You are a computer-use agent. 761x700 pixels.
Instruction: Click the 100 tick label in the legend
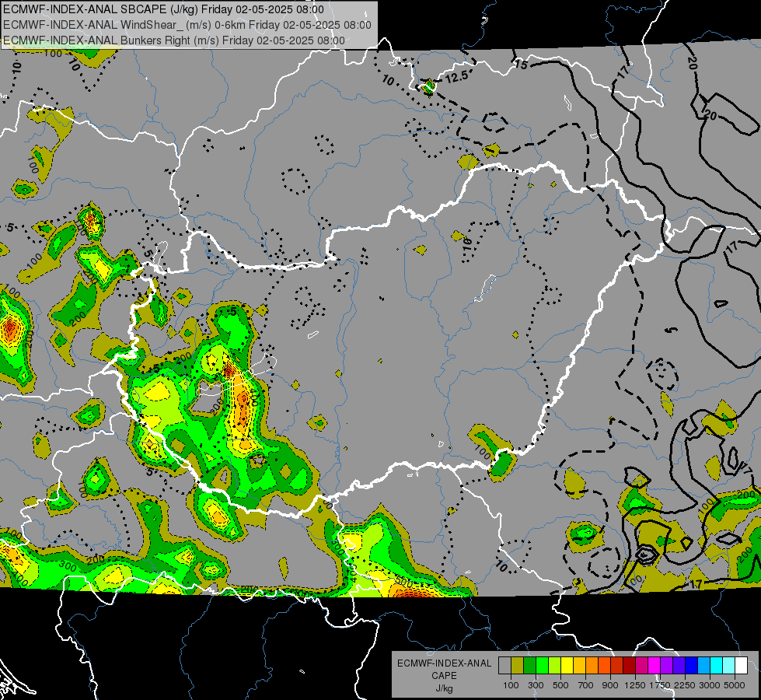[511, 685]
